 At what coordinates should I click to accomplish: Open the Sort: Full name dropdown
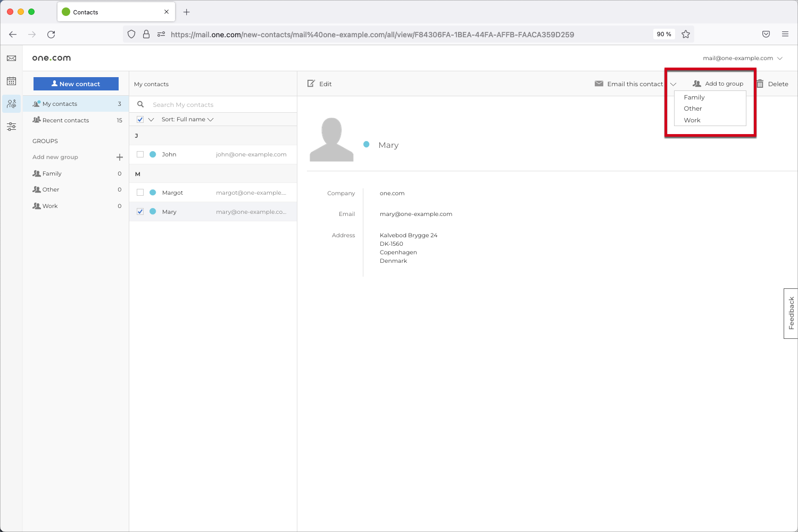point(187,119)
